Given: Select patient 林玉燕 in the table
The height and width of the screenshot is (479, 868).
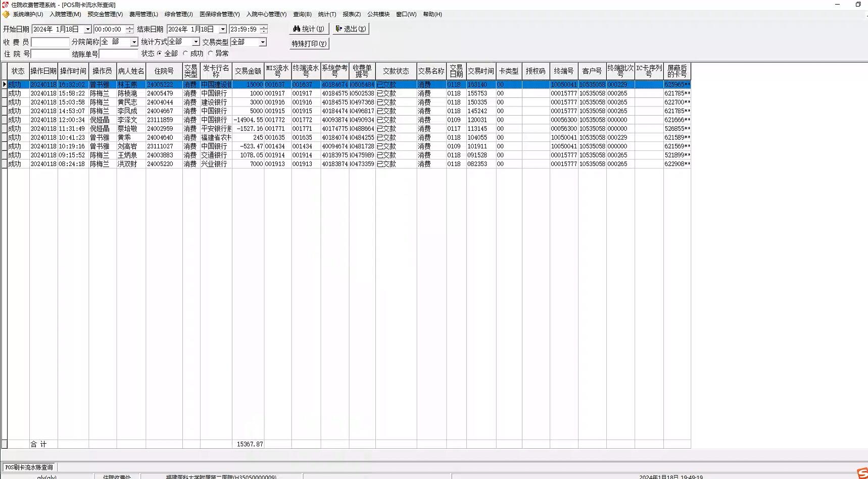Looking at the screenshot, I should pyautogui.click(x=131, y=85).
